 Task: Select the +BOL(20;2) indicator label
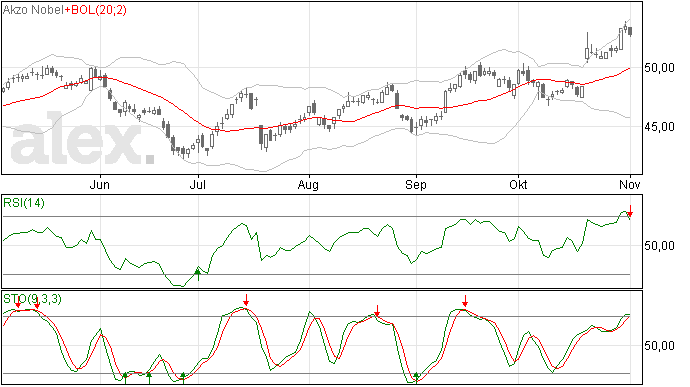tap(95, 10)
